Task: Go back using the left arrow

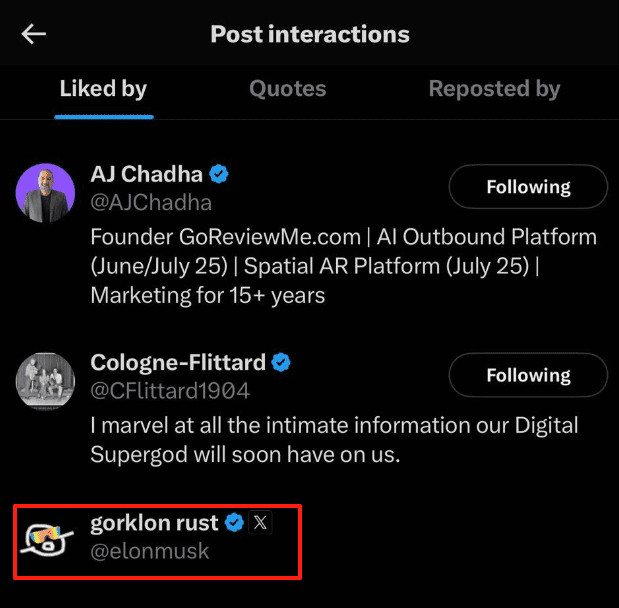Action: point(34,34)
